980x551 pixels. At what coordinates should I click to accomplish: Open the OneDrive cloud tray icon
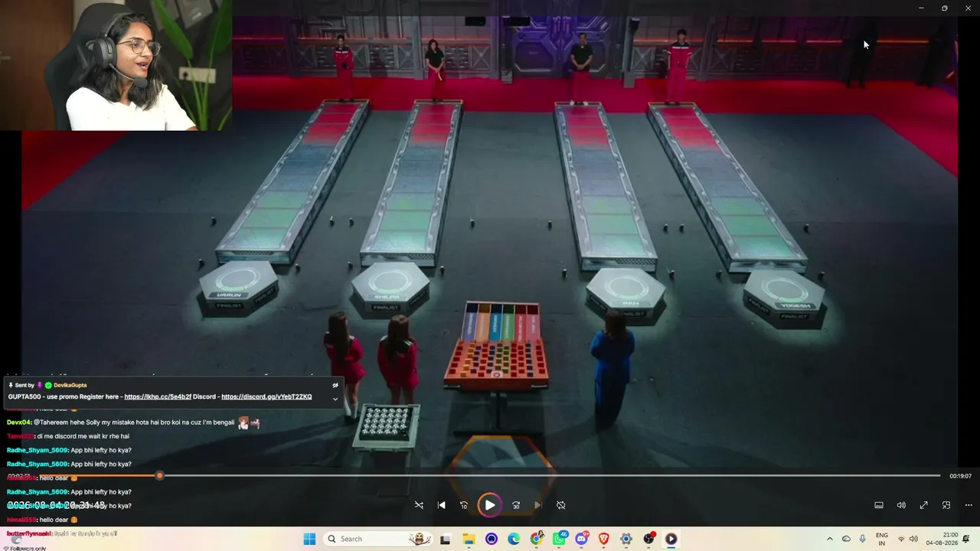click(846, 539)
